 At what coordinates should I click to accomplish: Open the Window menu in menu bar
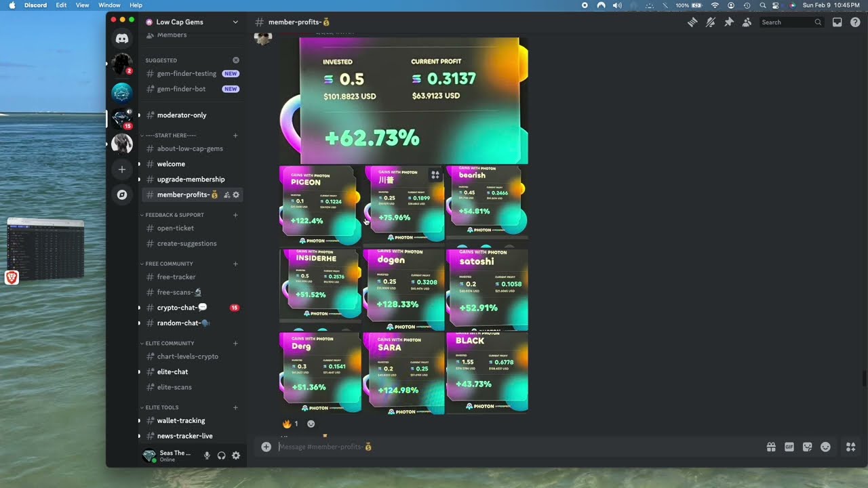109,5
